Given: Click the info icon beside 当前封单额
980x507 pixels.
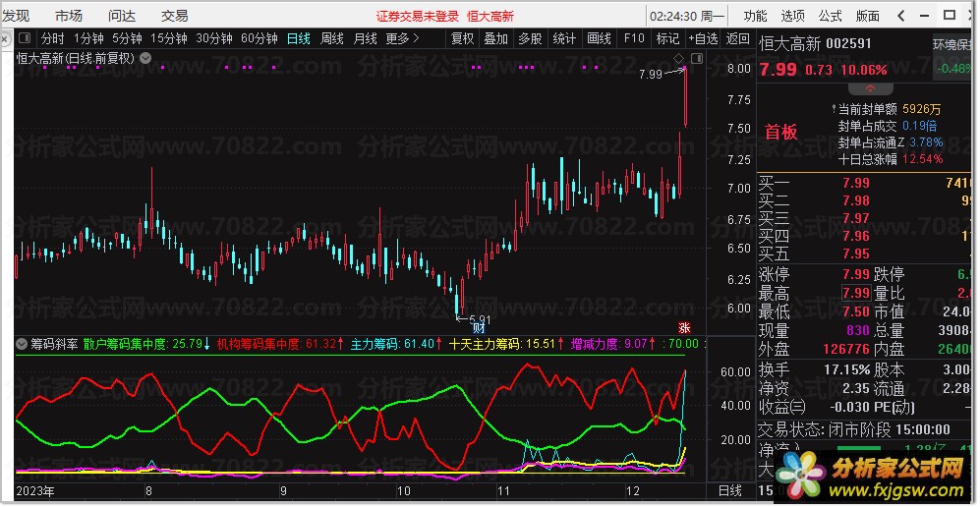Looking at the screenshot, I should click(x=834, y=109).
